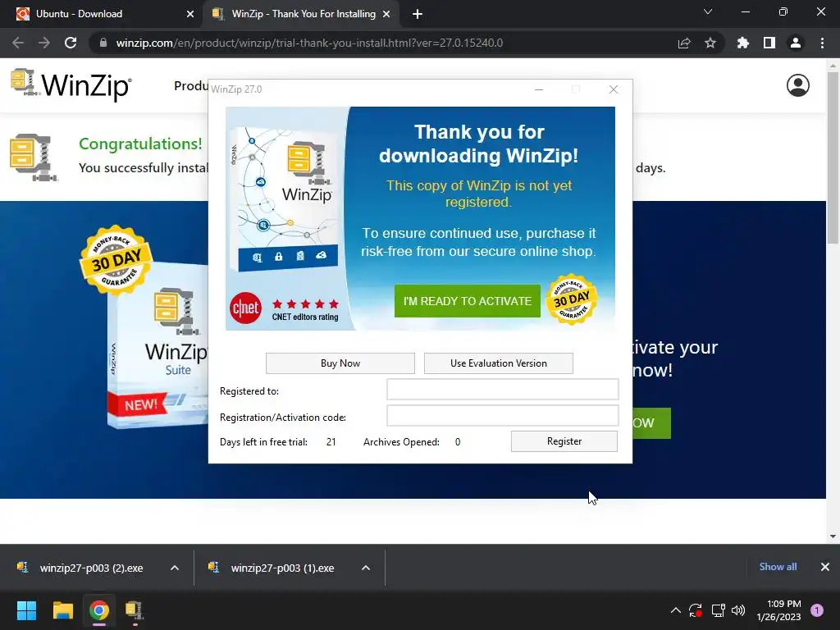Click the Congratulations! heading
Screen dimensions: 840x630
(x=140, y=144)
